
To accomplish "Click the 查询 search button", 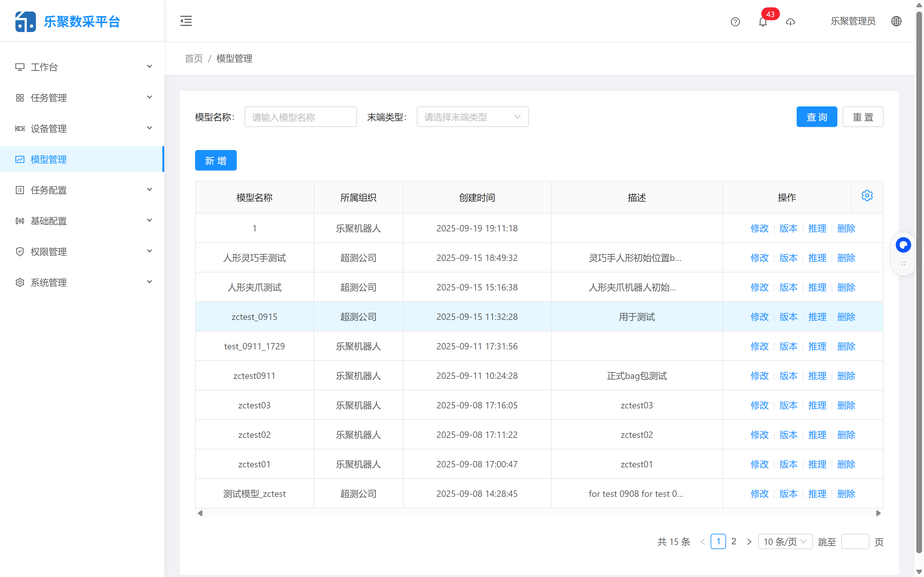I will click(x=817, y=117).
